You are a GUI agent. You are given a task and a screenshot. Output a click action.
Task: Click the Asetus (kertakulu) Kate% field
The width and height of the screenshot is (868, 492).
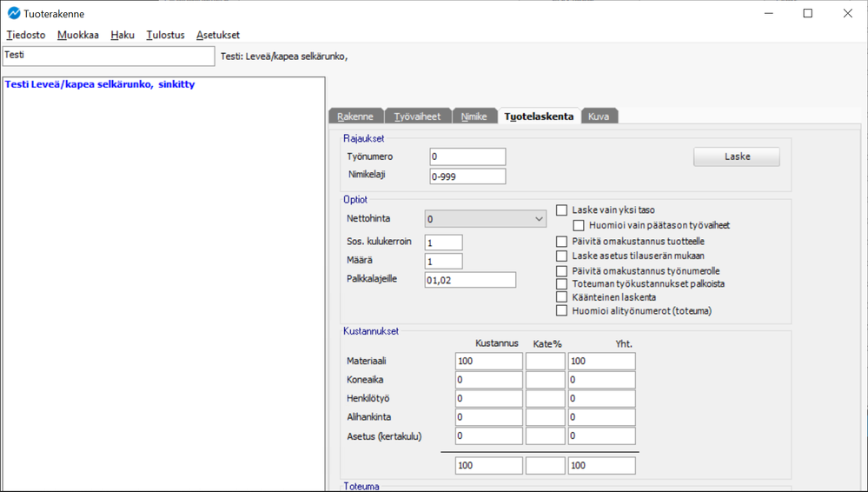click(x=546, y=436)
